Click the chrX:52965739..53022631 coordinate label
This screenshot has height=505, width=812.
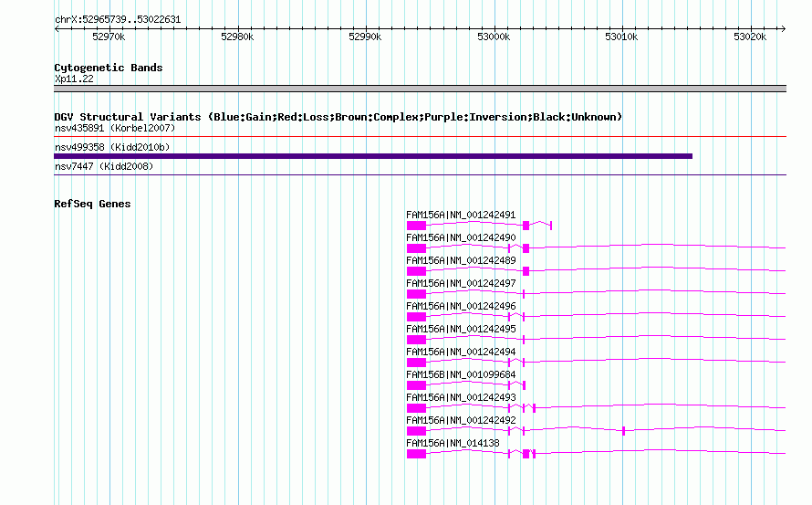[118, 19]
